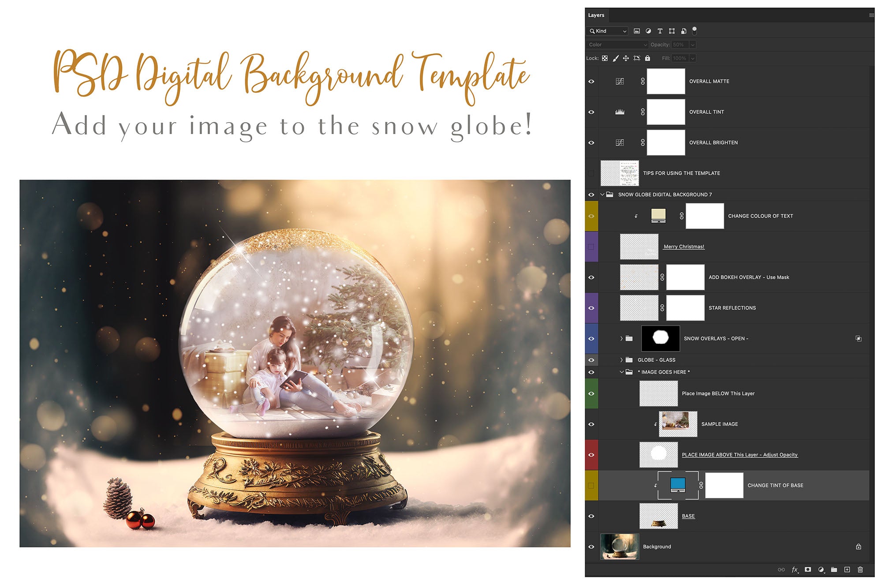This screenshot has height=588, width=882.
Task: Hide the Background layer
Action: tap(592, 547)
